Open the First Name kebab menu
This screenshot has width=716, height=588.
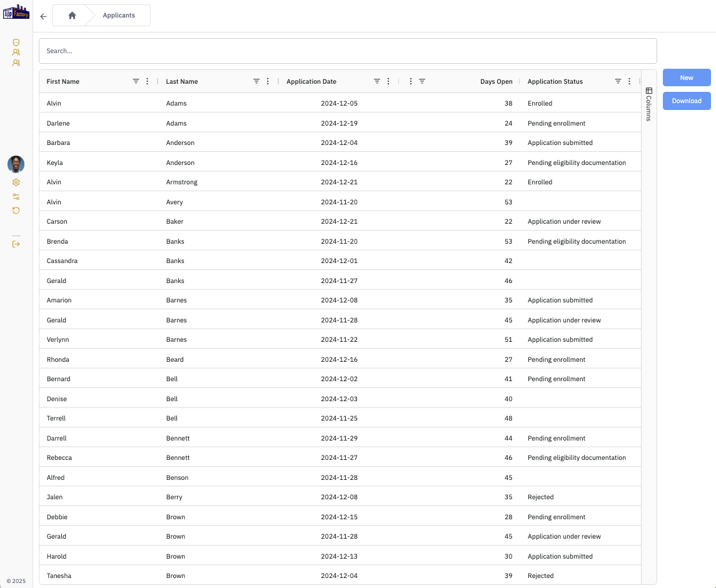(x=147, y=81)
